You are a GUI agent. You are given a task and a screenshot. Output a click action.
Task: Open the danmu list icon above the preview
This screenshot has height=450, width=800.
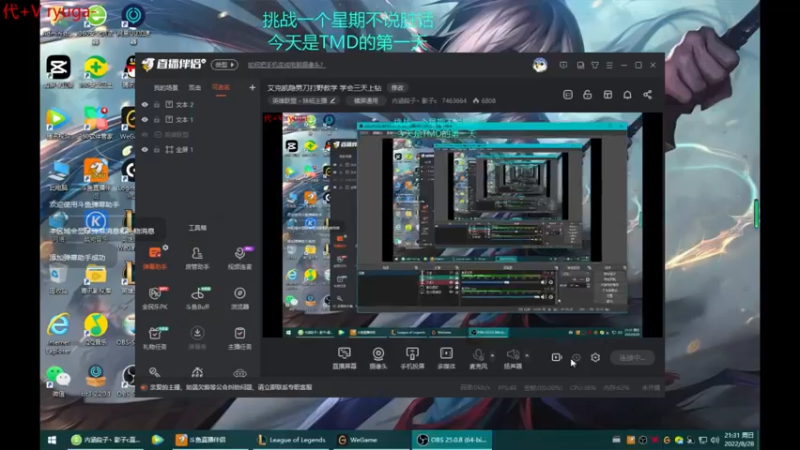tap(568, 95)
